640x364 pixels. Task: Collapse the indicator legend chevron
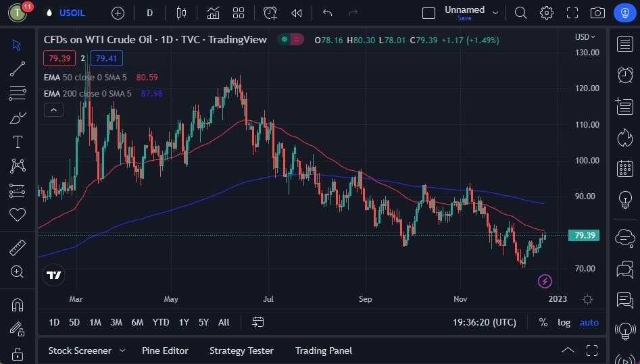click(x=53, y=109)
